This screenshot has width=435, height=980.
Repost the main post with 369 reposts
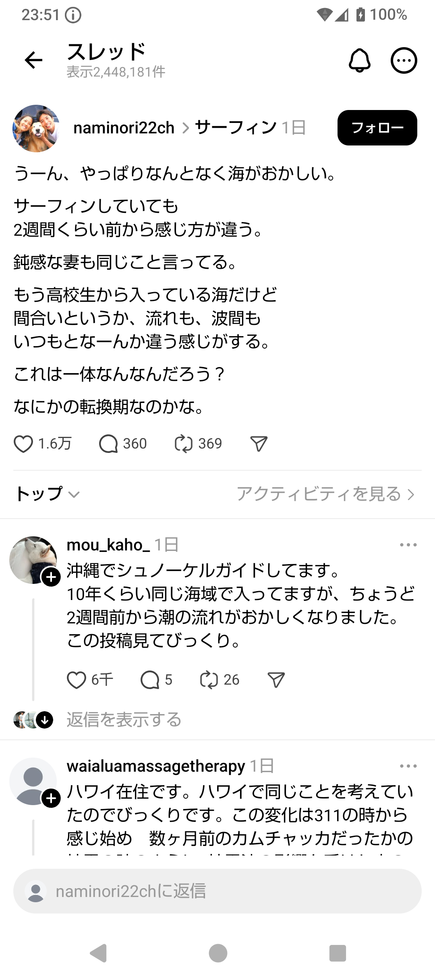click(x=184, y=444)
